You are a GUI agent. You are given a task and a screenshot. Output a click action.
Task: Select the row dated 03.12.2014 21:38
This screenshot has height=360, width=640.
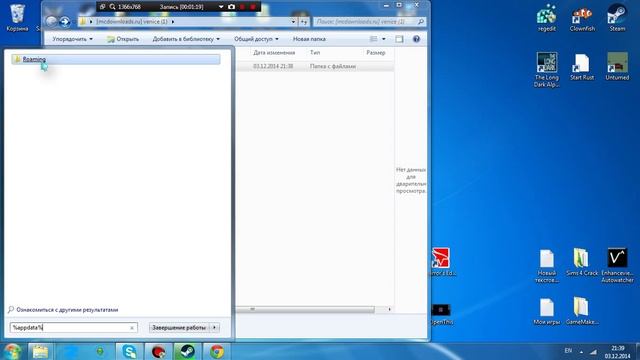tap(315, 66)
